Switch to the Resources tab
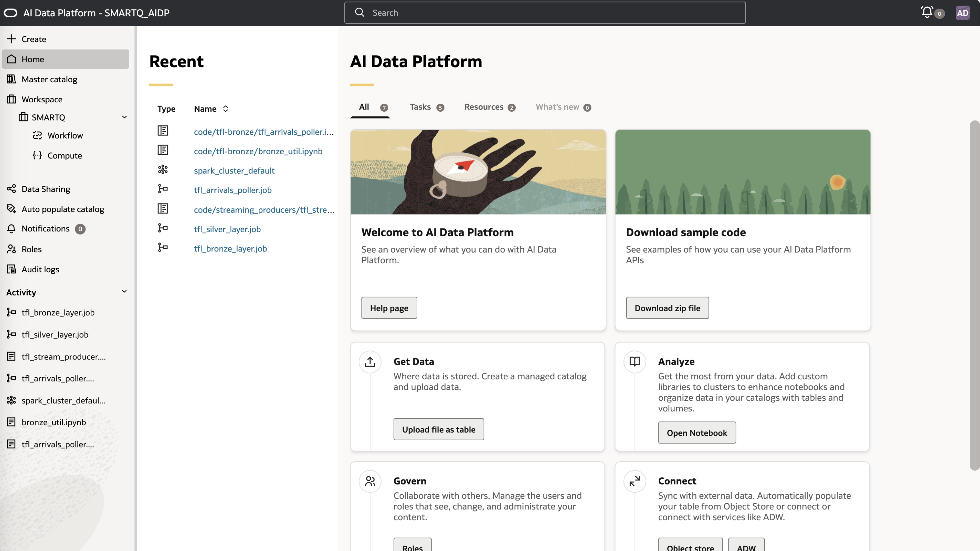980x551 pixels. pyautogui.click(x=490, y=107)
